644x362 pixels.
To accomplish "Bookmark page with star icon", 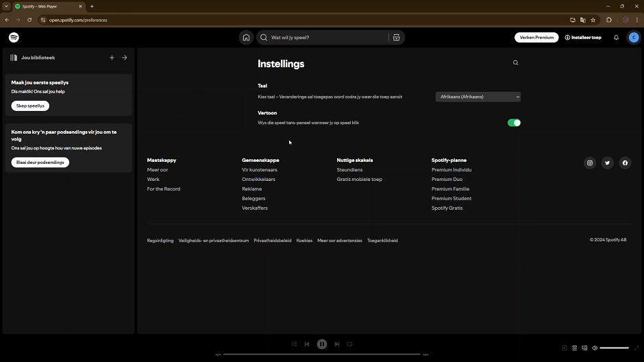I will 593,20.
